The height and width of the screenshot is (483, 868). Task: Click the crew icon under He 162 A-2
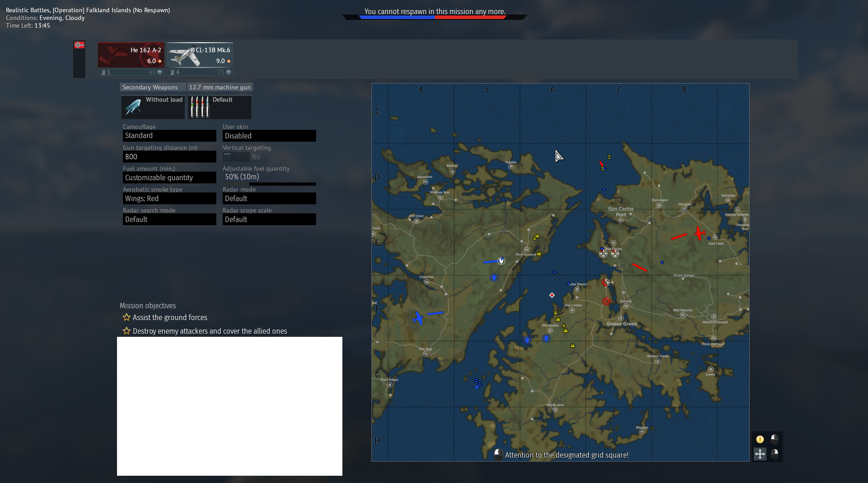point(103,72)
